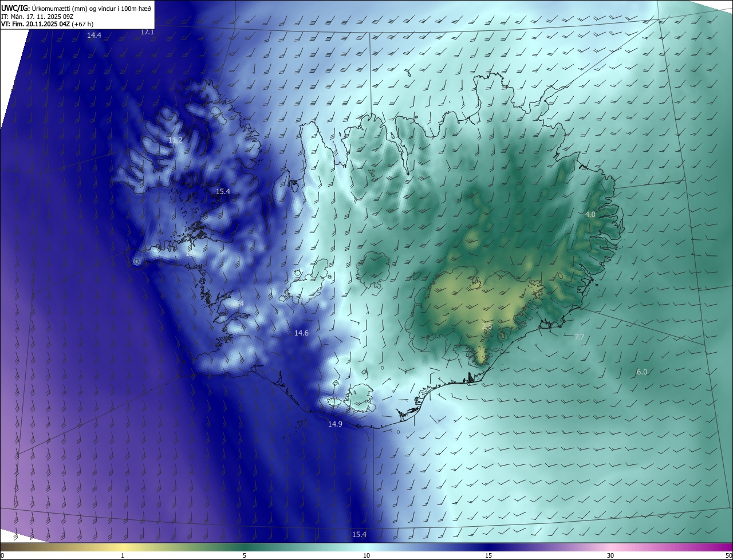
Task: Click the colorbar tick label "0"
Action: [x=2, y=556]
